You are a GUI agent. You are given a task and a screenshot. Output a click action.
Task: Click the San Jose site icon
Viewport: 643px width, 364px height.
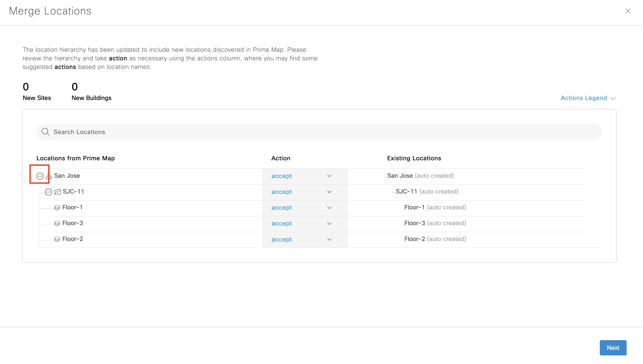coord(49,176)
